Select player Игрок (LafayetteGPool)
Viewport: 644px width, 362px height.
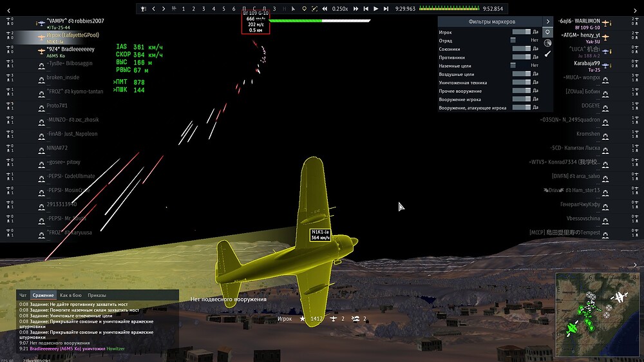pyautogui.click(x=73, y=35)
